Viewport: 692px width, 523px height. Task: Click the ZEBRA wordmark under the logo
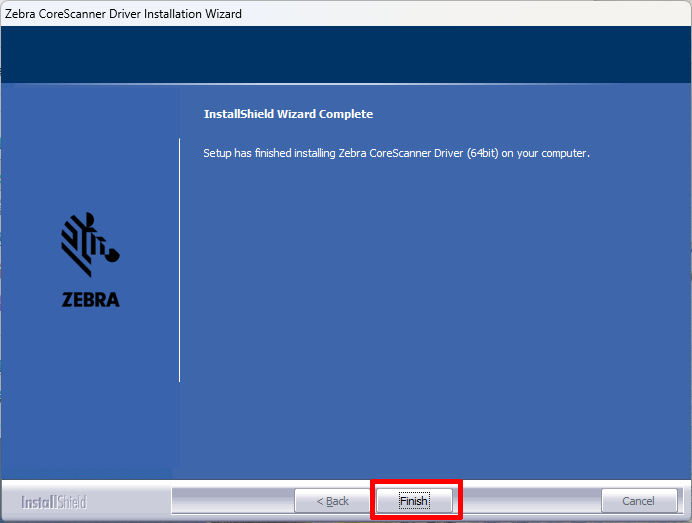point(91,300)
